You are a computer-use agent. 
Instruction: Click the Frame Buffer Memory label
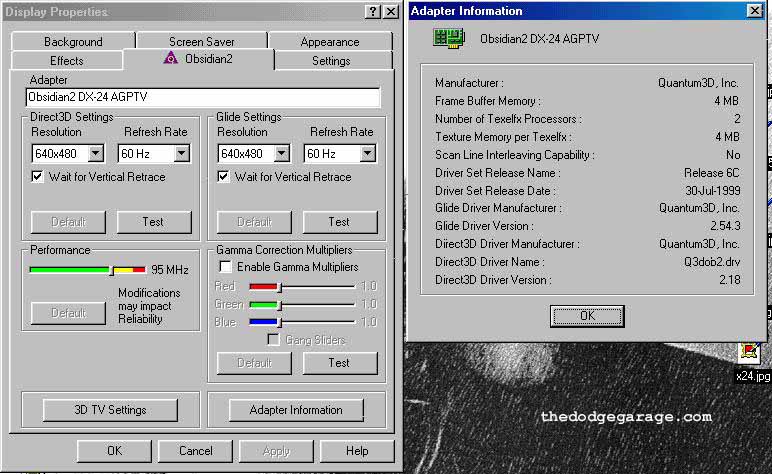487,101
